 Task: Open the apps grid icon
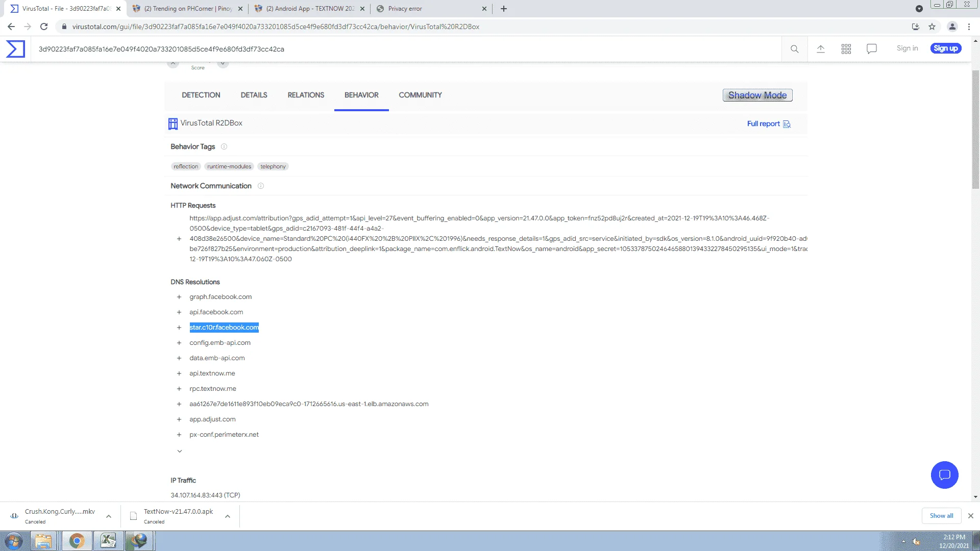point(846,49)
